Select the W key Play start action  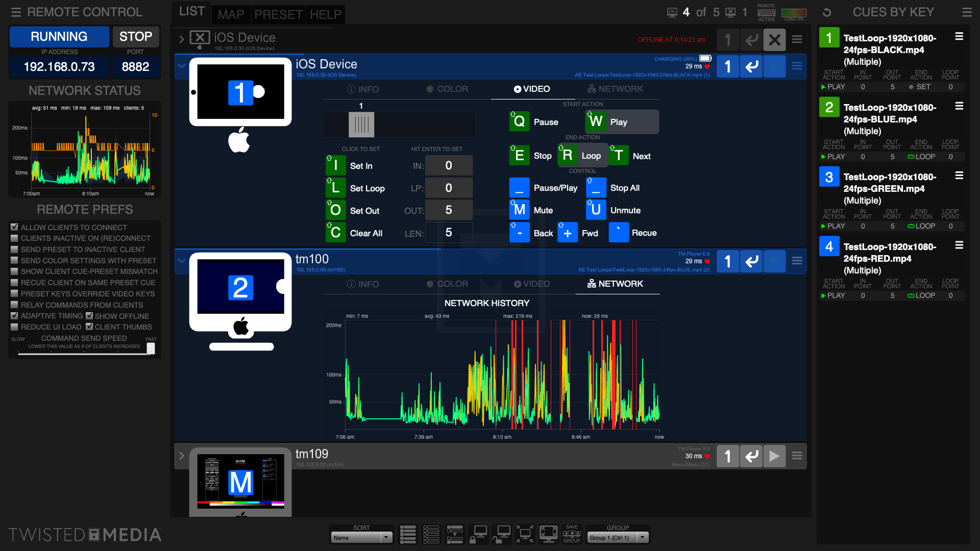622,122
